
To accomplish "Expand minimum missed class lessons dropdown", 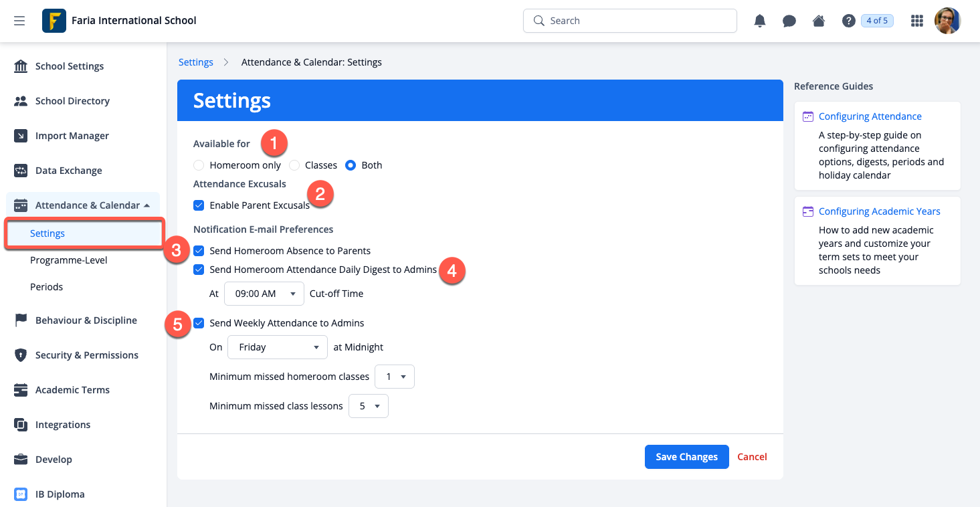I will coord(368,406).
